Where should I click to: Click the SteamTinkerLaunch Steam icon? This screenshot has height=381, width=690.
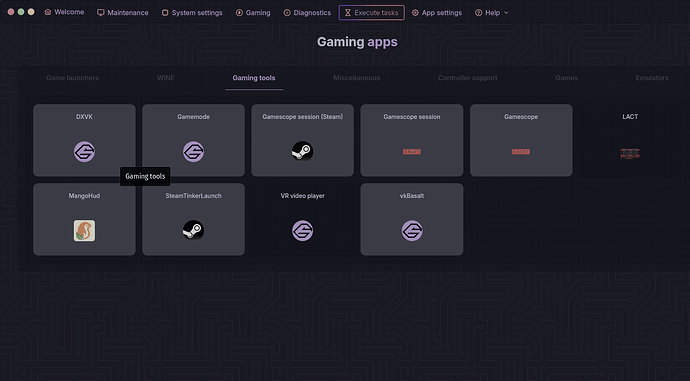[193, 230]
